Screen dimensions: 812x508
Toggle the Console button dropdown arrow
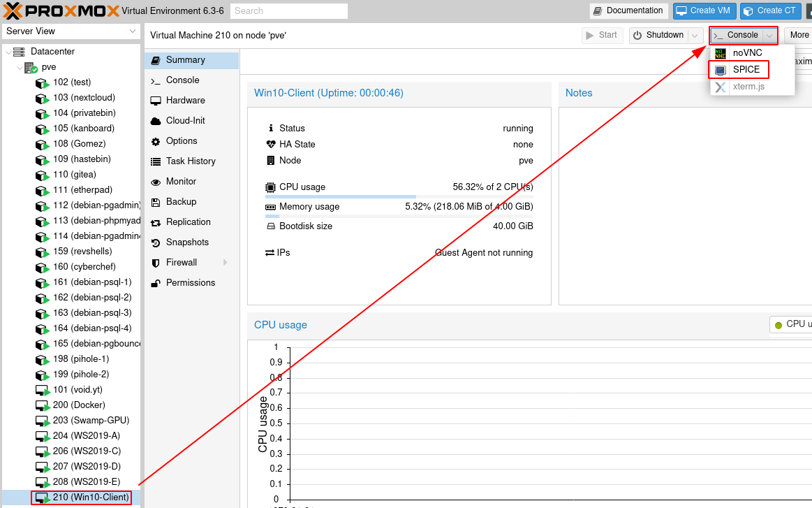pos(770,35)
